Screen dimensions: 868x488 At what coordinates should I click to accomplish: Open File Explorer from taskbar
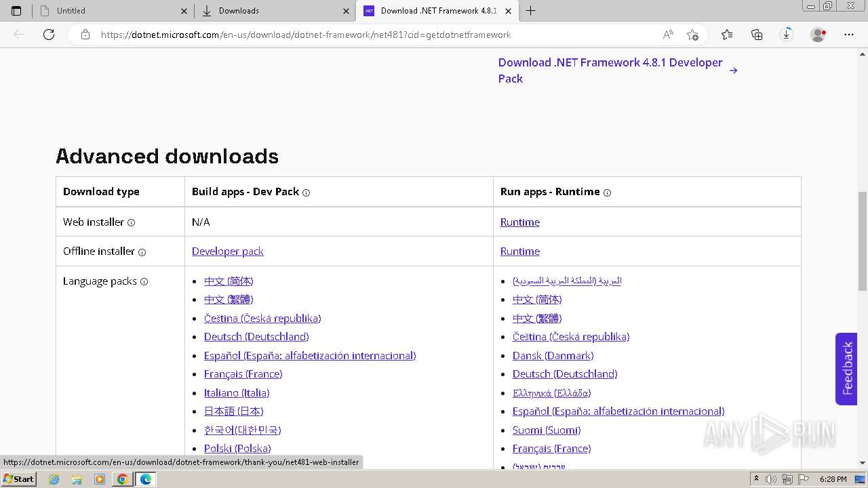77,479
